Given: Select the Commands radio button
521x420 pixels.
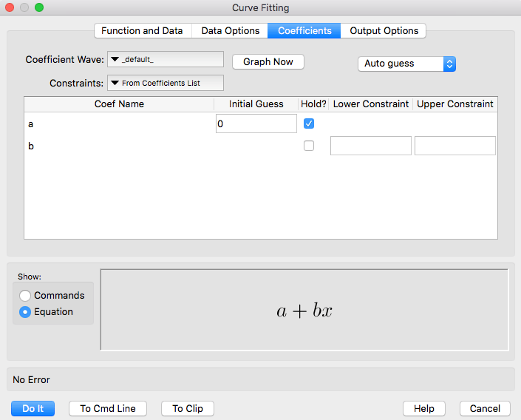Looking at the screenshot, I should tap(25, 295).
